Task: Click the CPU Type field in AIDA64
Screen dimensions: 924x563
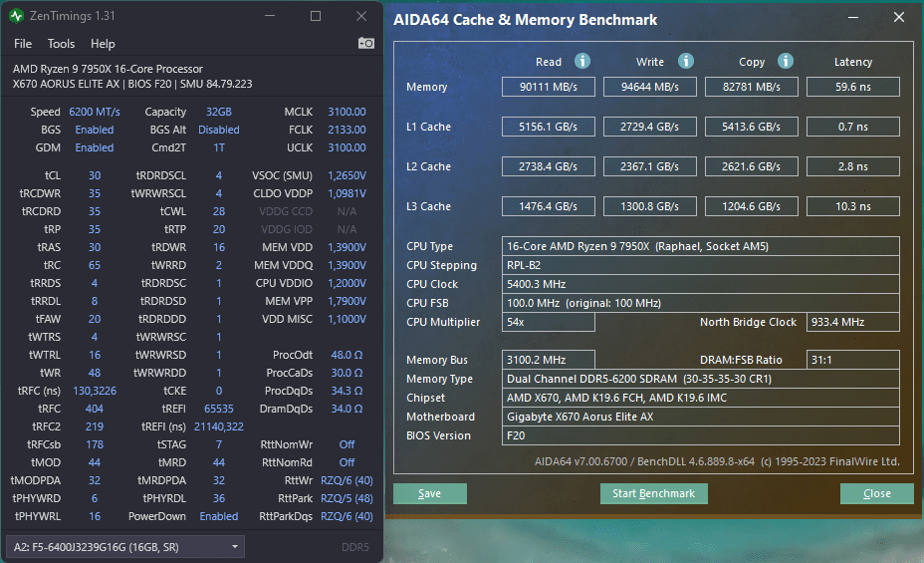Action: point(701,246)
